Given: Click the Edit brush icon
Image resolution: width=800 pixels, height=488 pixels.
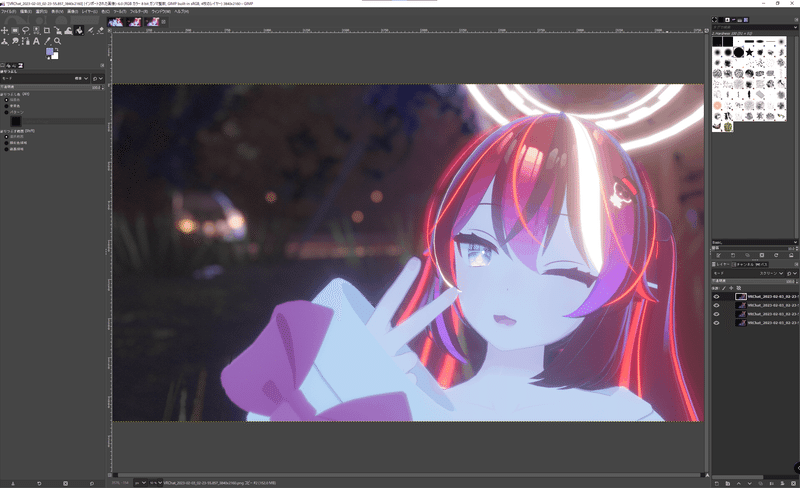Looking at the screenshot, I should (718, 255).
